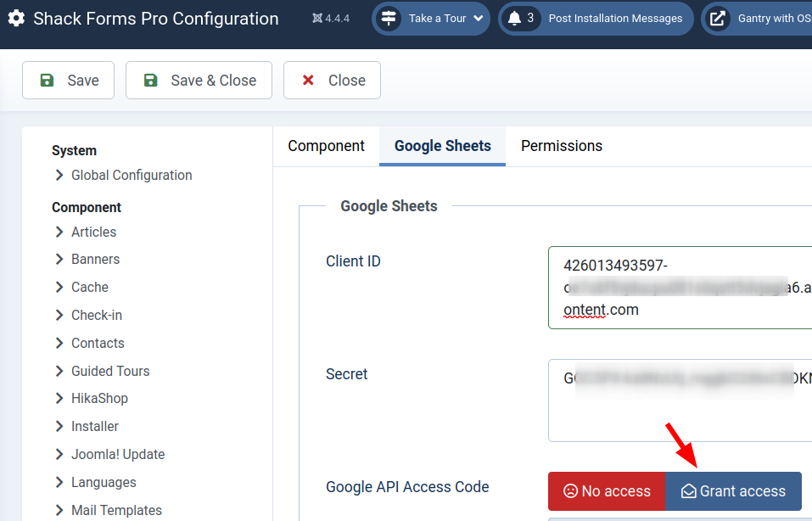Open the Contacts component settings
812x521 pixels.
click(x=98, y=343)
